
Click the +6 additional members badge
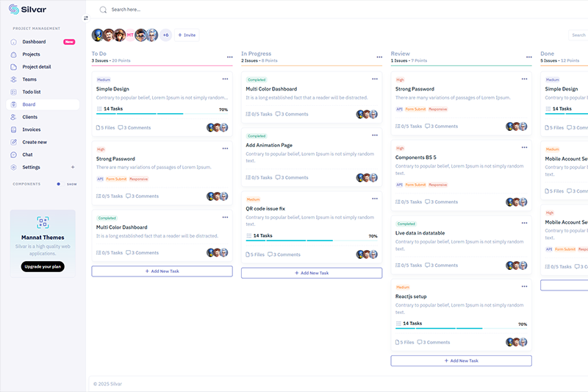[165, 35]
